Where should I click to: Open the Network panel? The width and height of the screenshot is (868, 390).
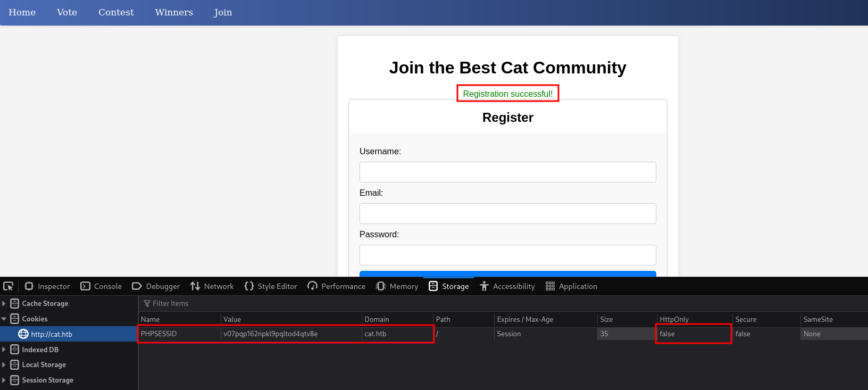click(212, 286)
